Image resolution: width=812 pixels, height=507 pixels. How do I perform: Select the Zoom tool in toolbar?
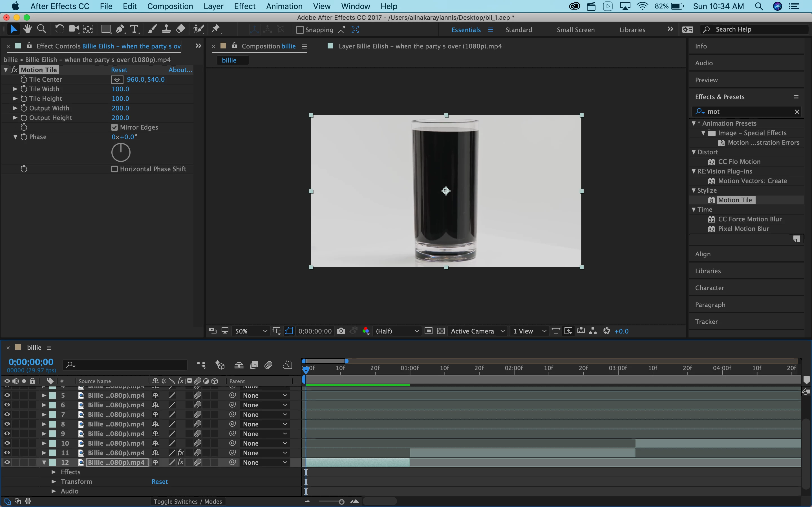tap(42, 30)
